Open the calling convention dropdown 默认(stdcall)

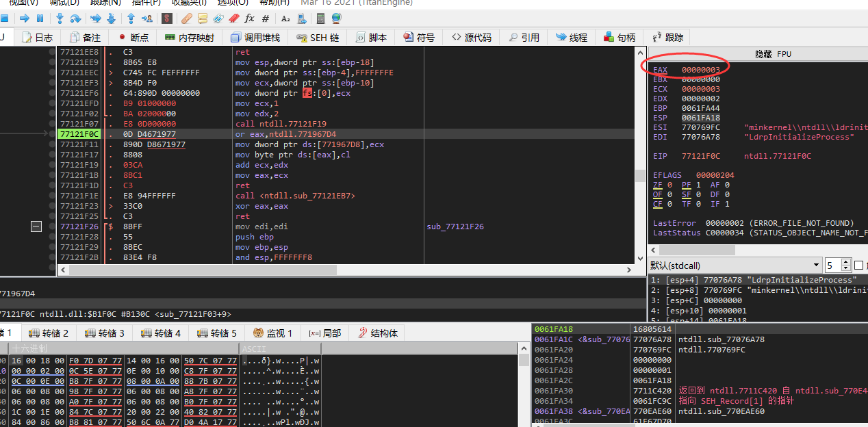coord(735,266)
